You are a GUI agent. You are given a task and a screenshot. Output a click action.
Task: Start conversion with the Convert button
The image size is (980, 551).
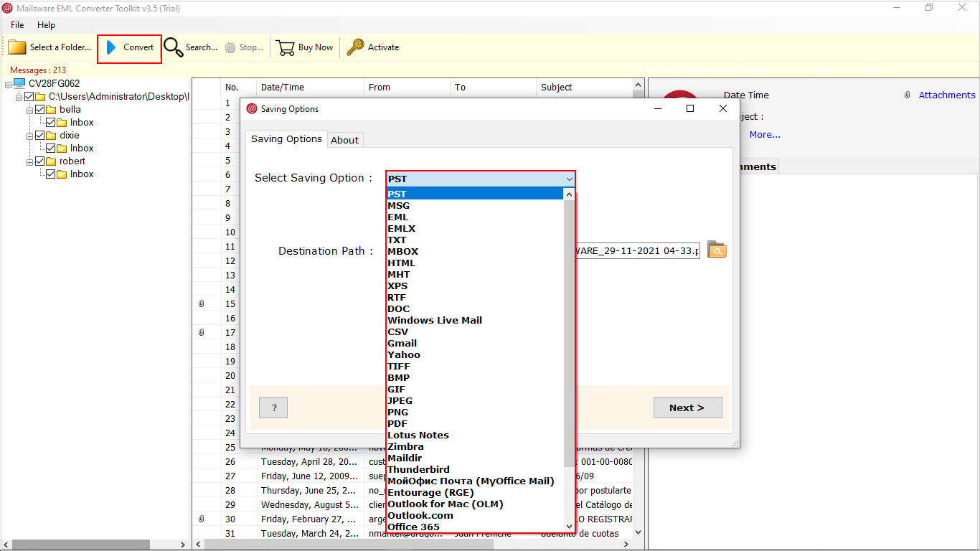tap(129, 47)
